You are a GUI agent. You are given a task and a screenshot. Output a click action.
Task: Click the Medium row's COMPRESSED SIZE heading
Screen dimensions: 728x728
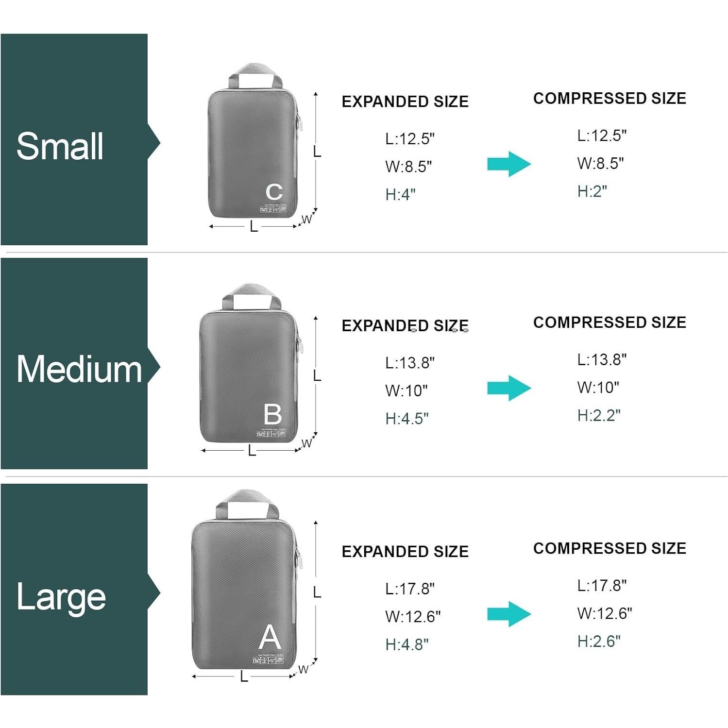[x=609, y=322]
